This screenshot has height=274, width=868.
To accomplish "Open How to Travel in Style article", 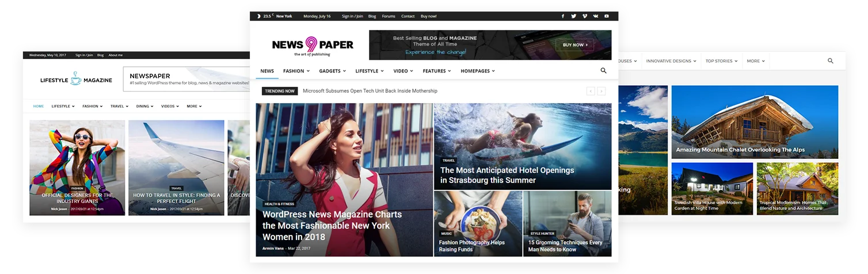I will 177,198.
